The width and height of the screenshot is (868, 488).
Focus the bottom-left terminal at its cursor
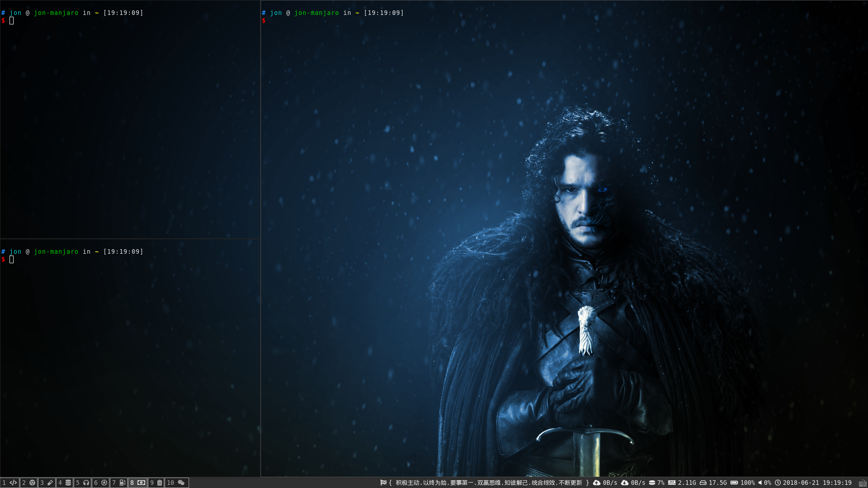(12, 259)
